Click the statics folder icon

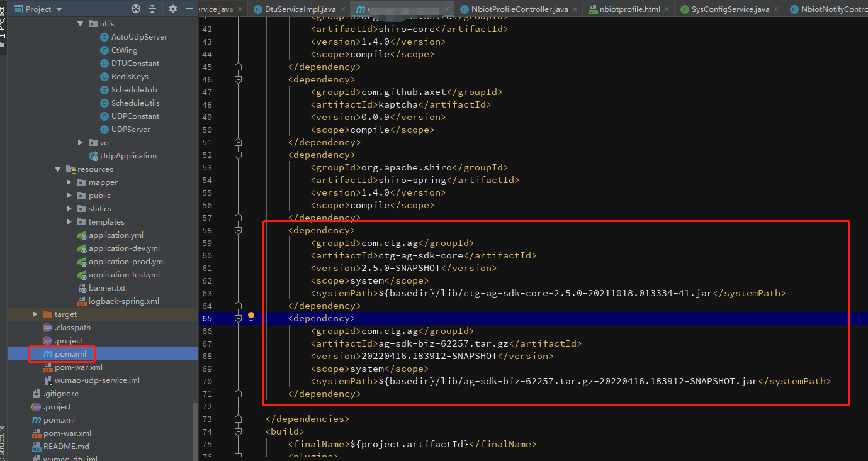pos(82,209)
